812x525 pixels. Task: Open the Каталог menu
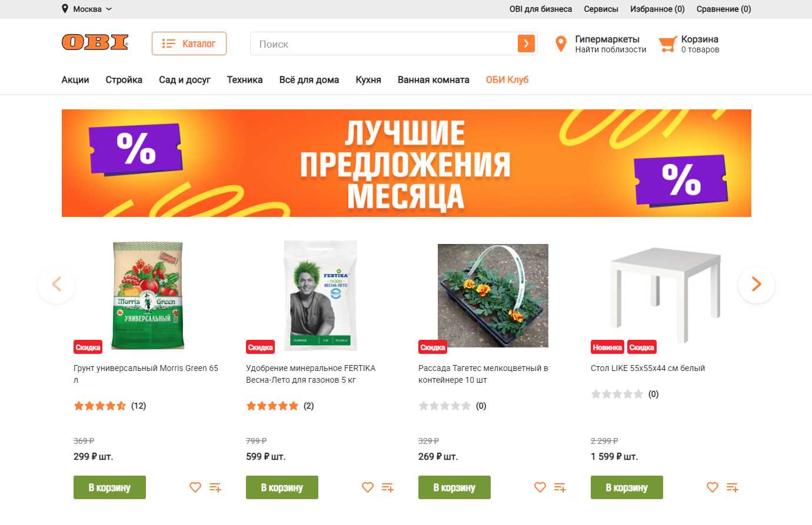pos(189,44)
